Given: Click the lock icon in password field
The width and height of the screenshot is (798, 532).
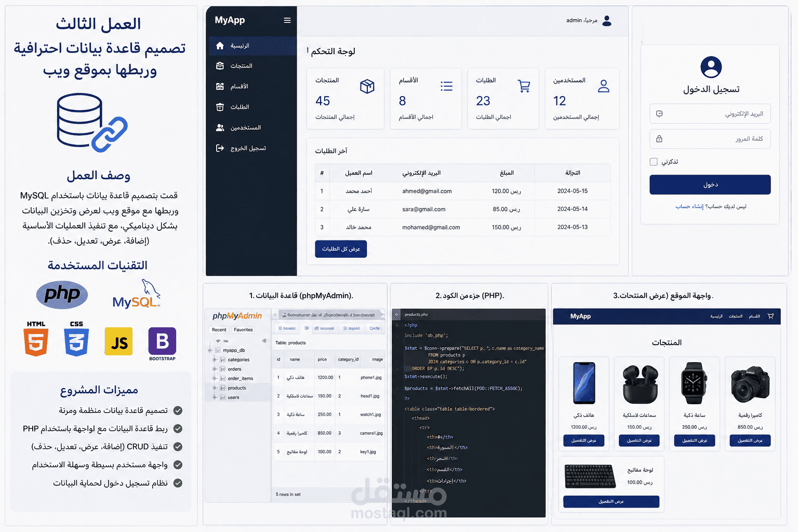Looking at the screenshot, I should point(659,139).
